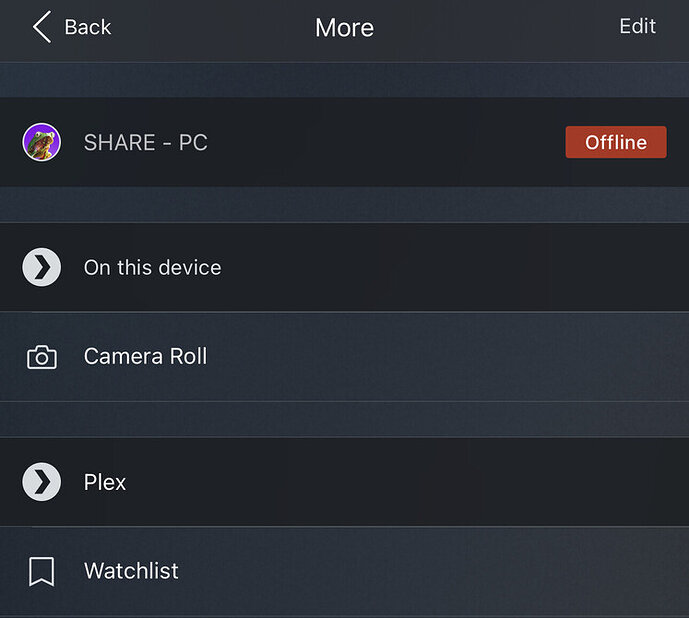Click the More page title
Screen dimensions: 689x618
(x=344, y=27)
